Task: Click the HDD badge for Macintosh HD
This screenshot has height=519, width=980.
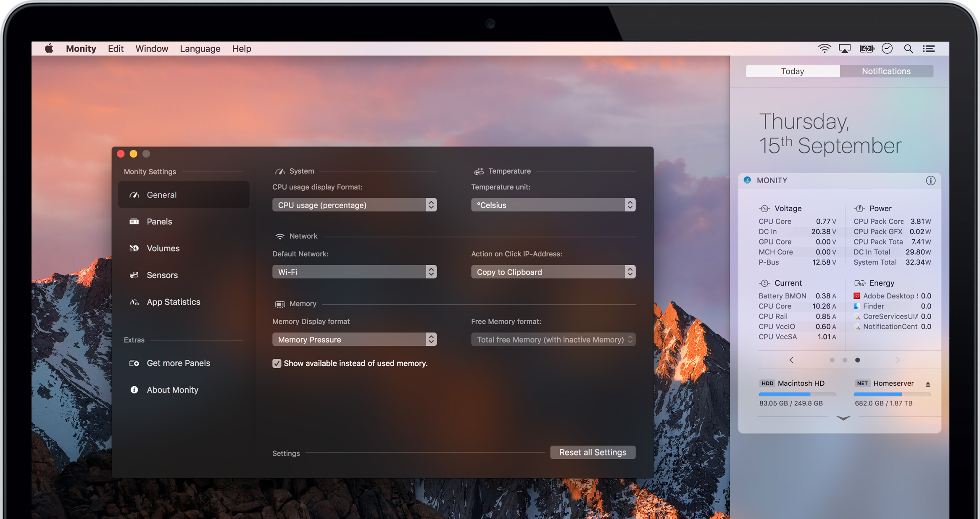Action: 767,383
